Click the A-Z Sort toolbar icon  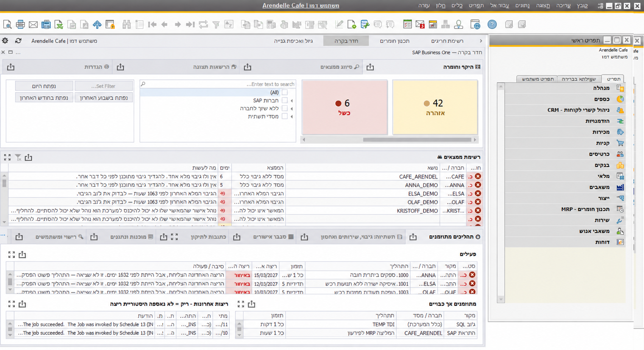(229, 25)
